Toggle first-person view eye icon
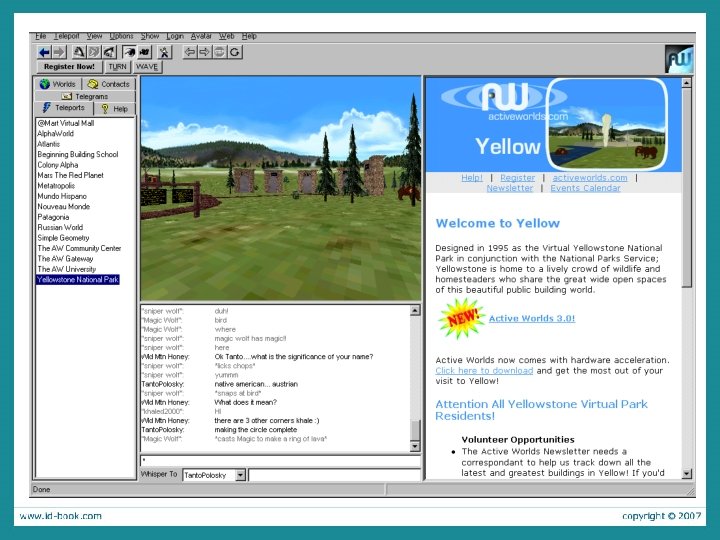The image size is (720, 540). tap(129, 52)
